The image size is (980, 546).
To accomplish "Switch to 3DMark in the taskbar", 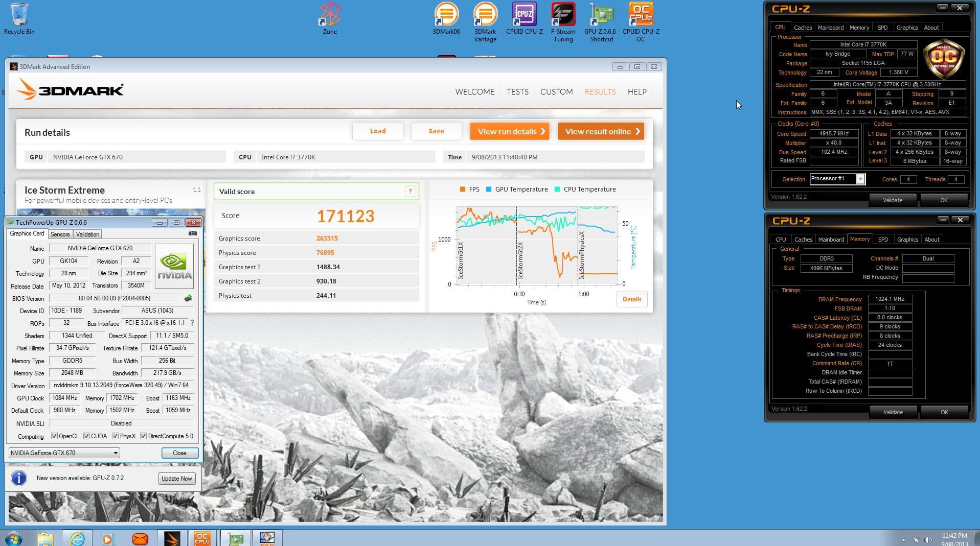I will 172,538.
